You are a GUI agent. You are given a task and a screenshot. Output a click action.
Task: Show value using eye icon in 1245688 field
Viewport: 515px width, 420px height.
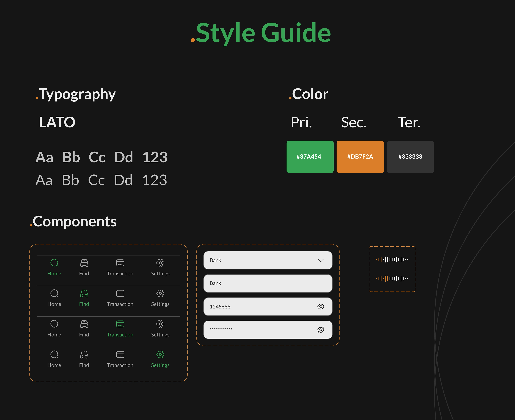(321, 306)
